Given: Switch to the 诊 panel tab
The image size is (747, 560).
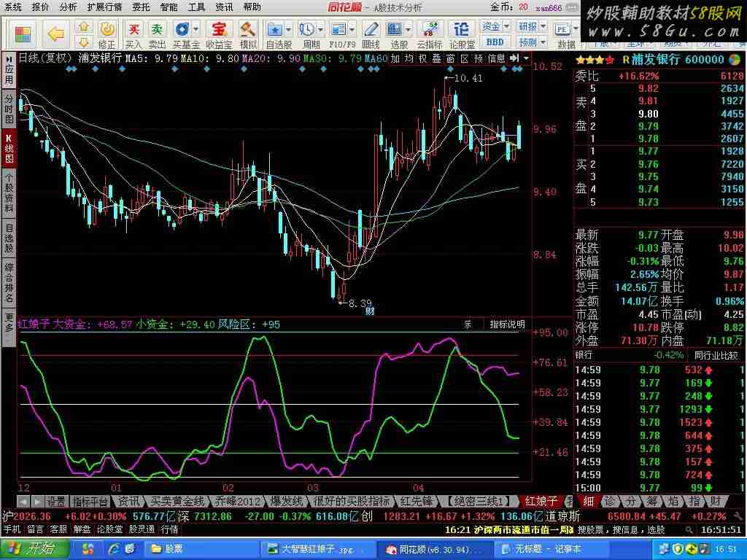Looking at the screenshot, I should click(x=609, y=501).
